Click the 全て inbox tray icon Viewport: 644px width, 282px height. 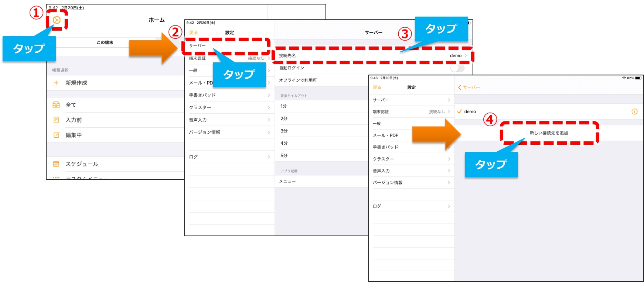tap(56, 105)
